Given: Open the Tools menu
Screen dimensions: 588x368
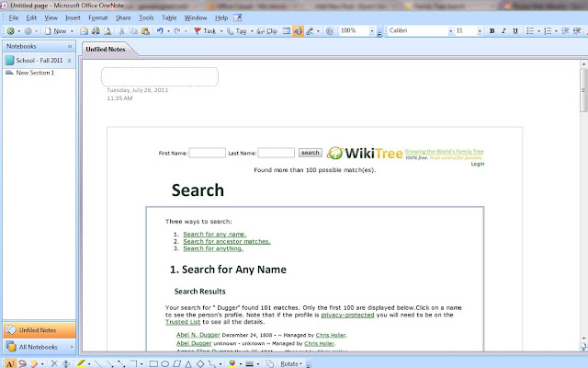Looking at the screenshot, I should point(146,17).
